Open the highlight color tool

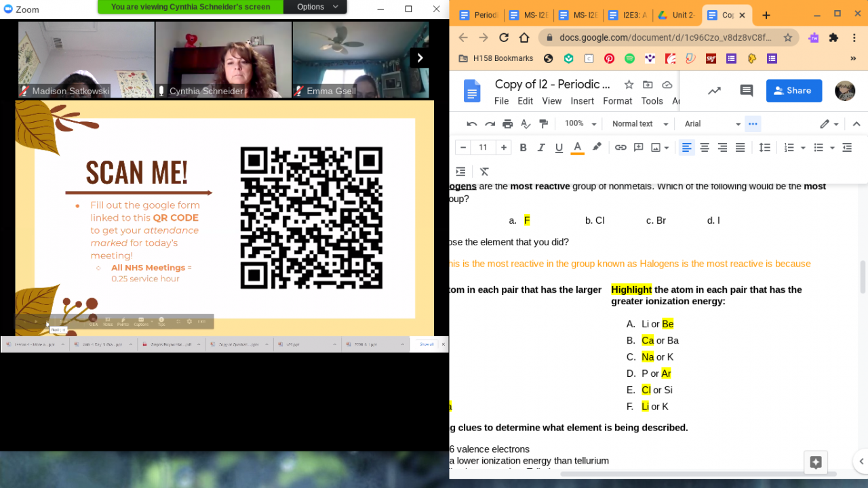click(597, 147)
